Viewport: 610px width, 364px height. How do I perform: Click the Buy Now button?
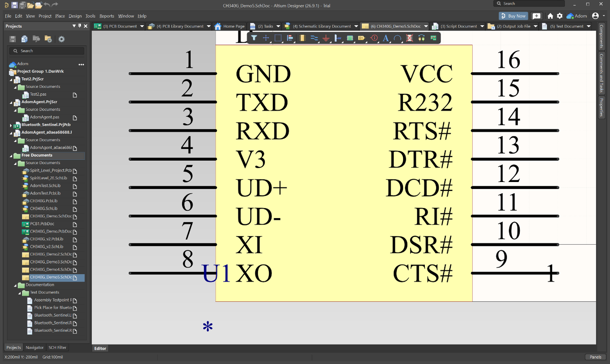point(513,16)
